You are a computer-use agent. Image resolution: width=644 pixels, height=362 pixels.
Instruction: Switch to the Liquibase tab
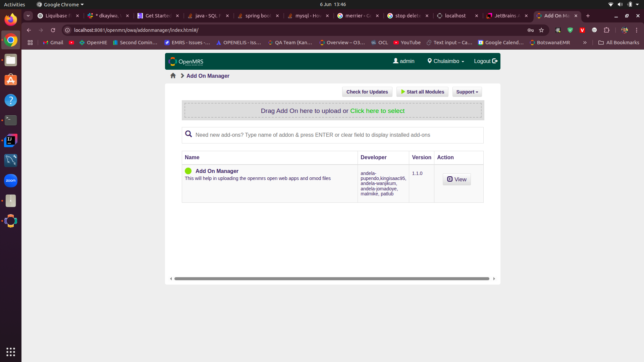coord(58,16)
